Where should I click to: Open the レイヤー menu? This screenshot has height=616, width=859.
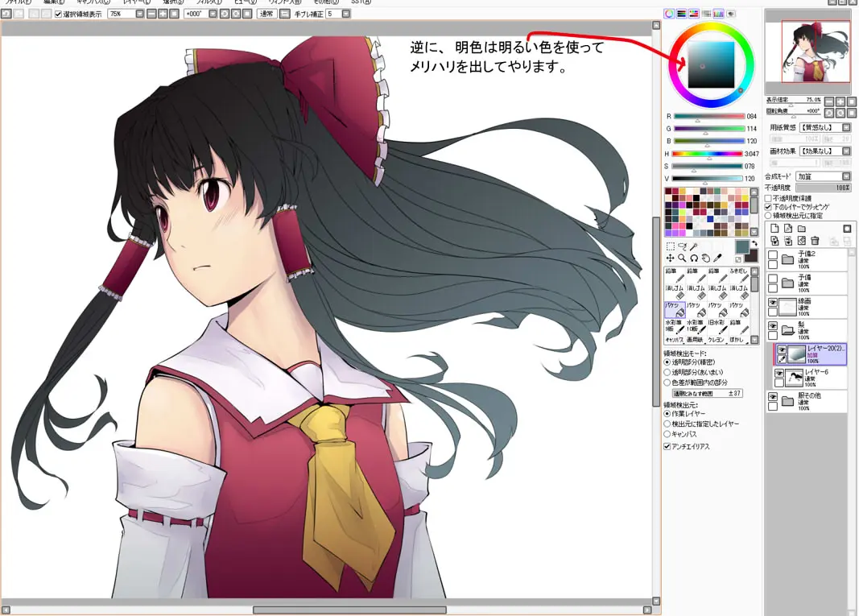136,2
